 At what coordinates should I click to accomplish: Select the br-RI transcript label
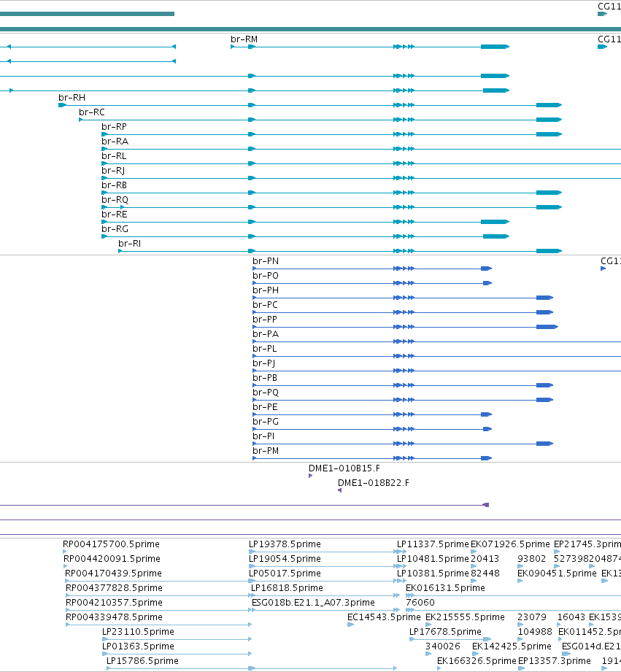click(129, 244)
